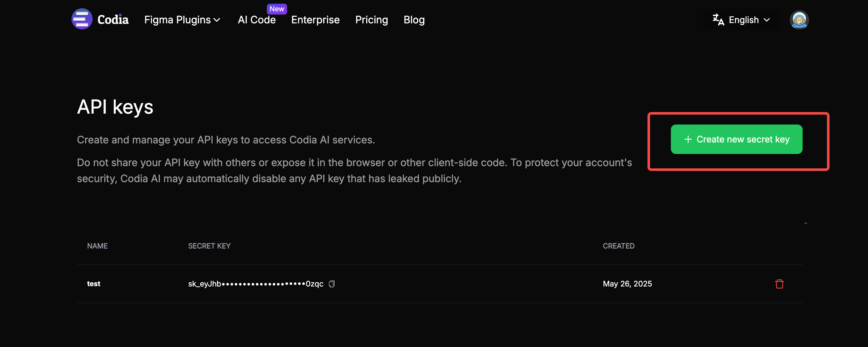Open the AI Code page
Screen dimensions: 868x347
(x=256, y=20)
